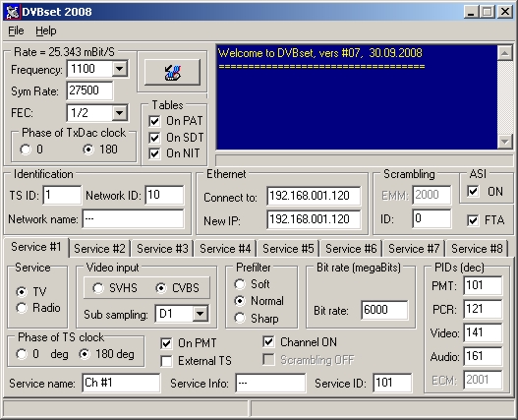518x420 pixels.
Task: Click the Network ID input field
Action: coord(164,195)
